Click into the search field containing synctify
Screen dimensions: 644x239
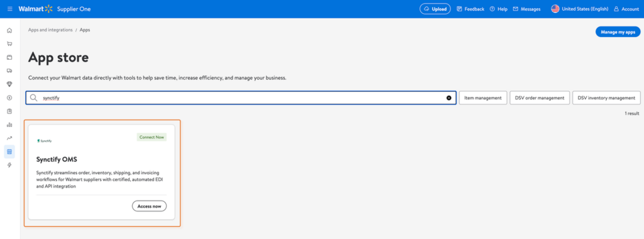point(241,97)
